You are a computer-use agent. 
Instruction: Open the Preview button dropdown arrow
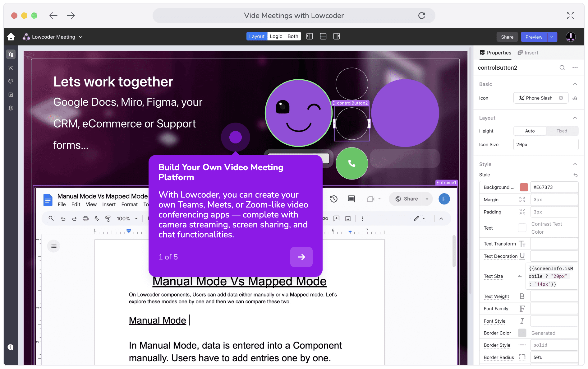(x=552, y=37)
